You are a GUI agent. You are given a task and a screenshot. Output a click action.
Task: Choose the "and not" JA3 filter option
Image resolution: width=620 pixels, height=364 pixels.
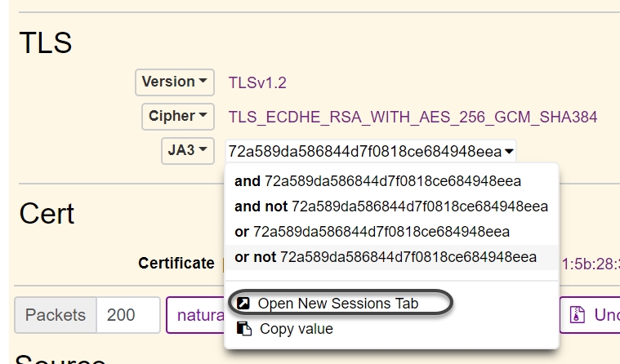390,206
